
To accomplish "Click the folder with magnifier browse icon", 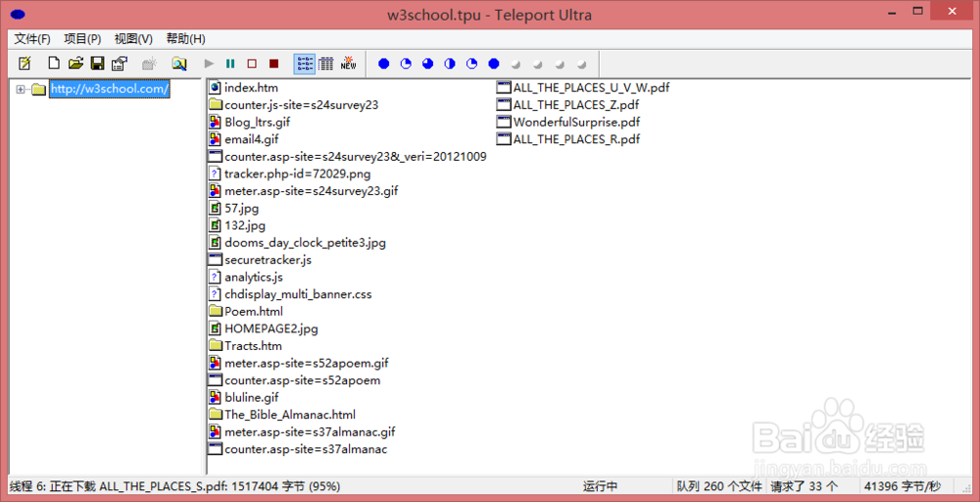I will 179,63.
